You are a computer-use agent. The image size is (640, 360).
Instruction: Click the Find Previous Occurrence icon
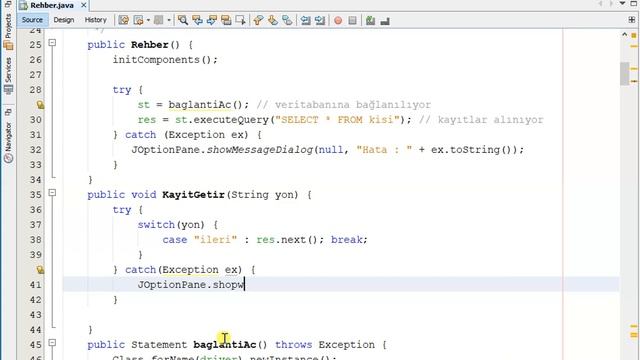pyautogui.click(x=197, y=20)
